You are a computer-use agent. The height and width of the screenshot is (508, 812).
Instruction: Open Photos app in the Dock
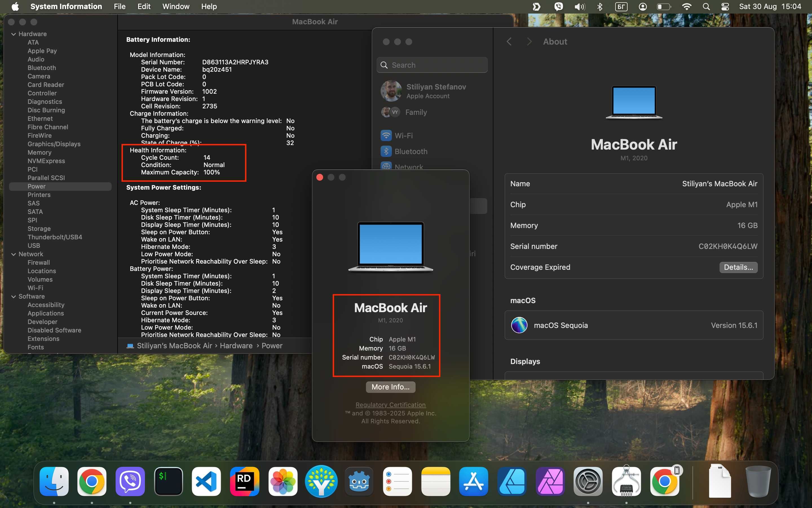(x=283, y=481)
